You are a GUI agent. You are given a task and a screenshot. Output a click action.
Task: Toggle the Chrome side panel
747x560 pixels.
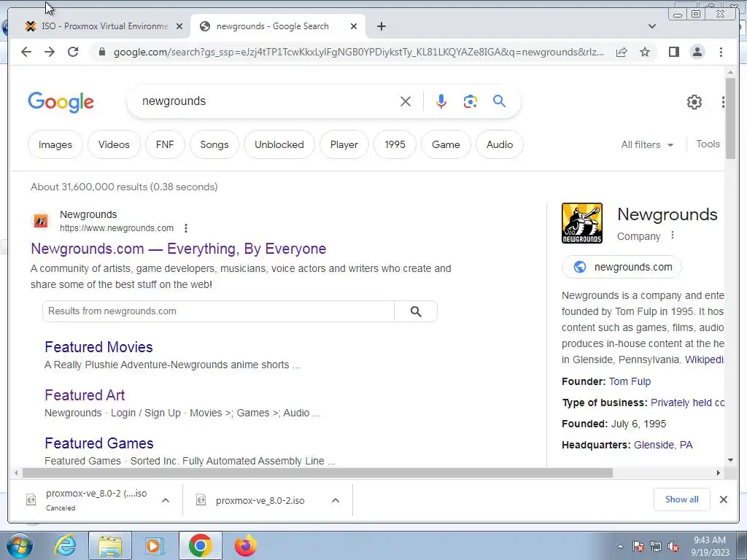(x=673, y=52)
